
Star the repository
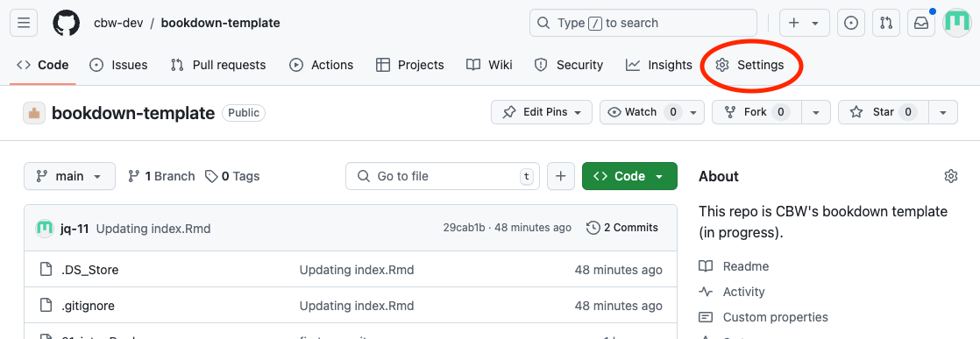[883, 112]
